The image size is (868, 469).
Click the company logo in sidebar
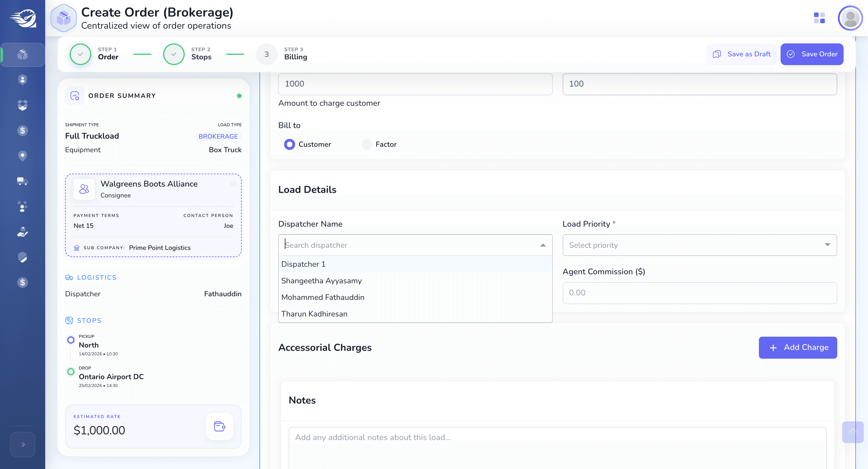coord(23,18)
